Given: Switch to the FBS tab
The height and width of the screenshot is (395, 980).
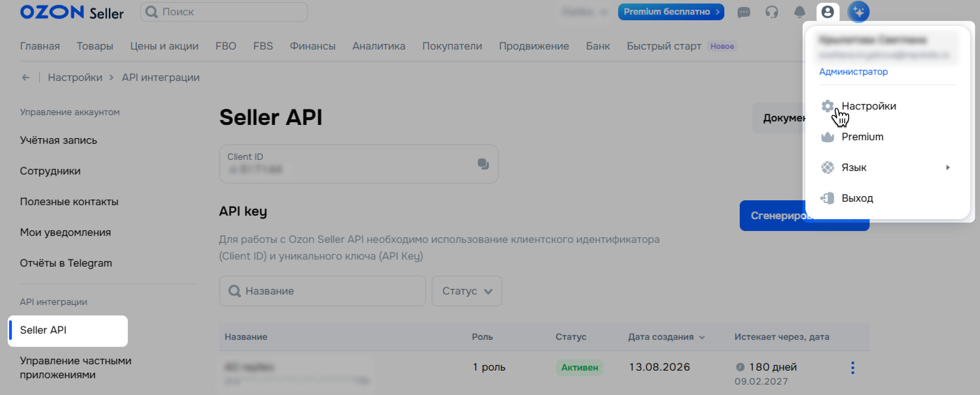Looking at the screenshot, I should (263, 46).
